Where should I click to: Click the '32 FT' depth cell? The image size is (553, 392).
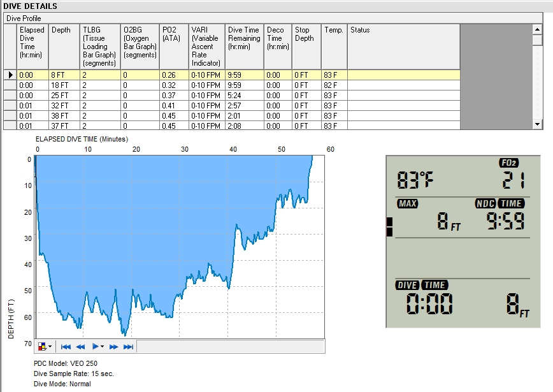(64, 106)
